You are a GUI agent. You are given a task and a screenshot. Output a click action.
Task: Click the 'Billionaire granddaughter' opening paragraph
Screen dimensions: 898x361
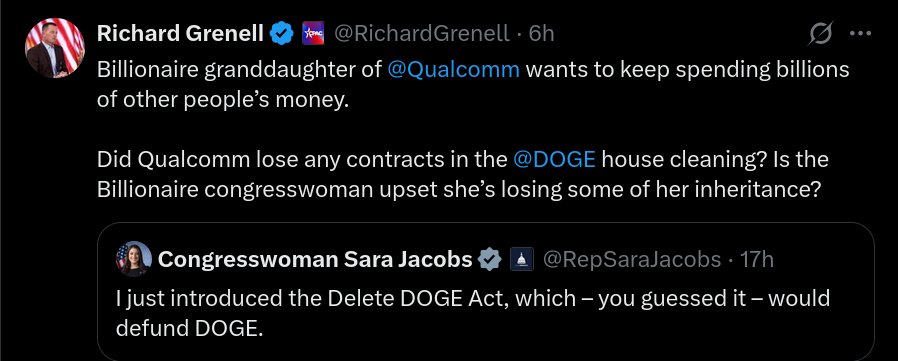point(473,85)
